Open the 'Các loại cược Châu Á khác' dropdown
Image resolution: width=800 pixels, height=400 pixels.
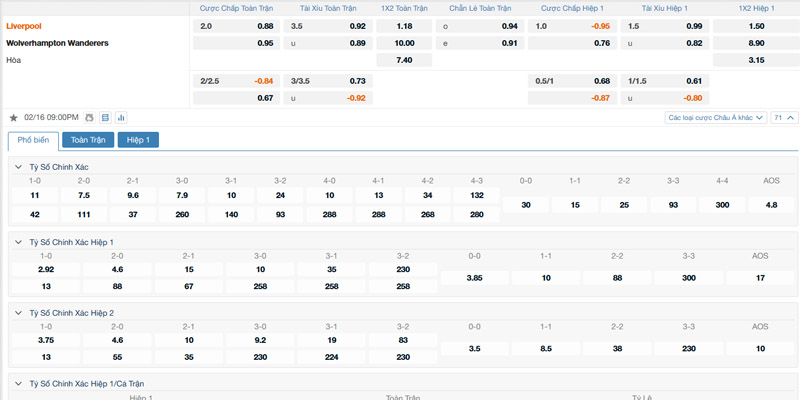tap(716, 118)
